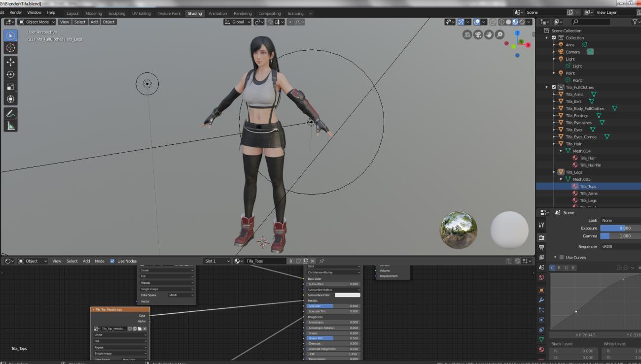Select the Select Box tool

coord(11,35)
